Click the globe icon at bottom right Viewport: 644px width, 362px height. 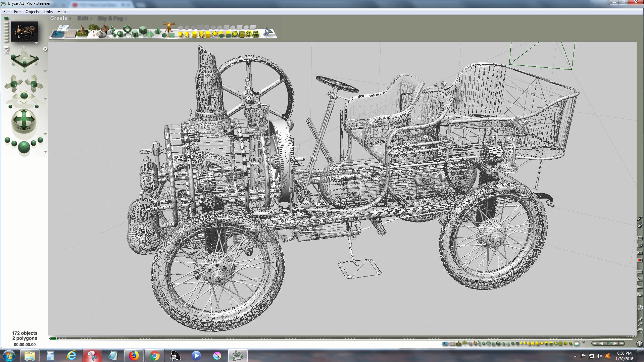tap(639, 344)
